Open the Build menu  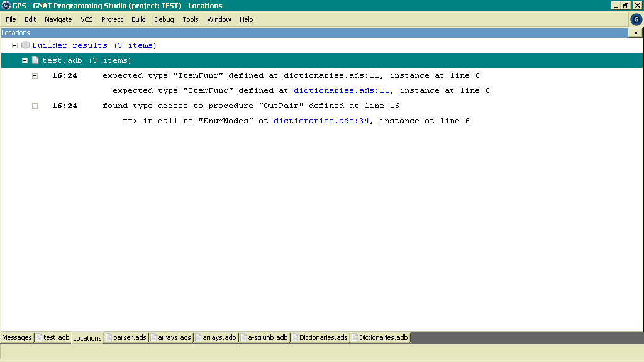click(138, 19)
